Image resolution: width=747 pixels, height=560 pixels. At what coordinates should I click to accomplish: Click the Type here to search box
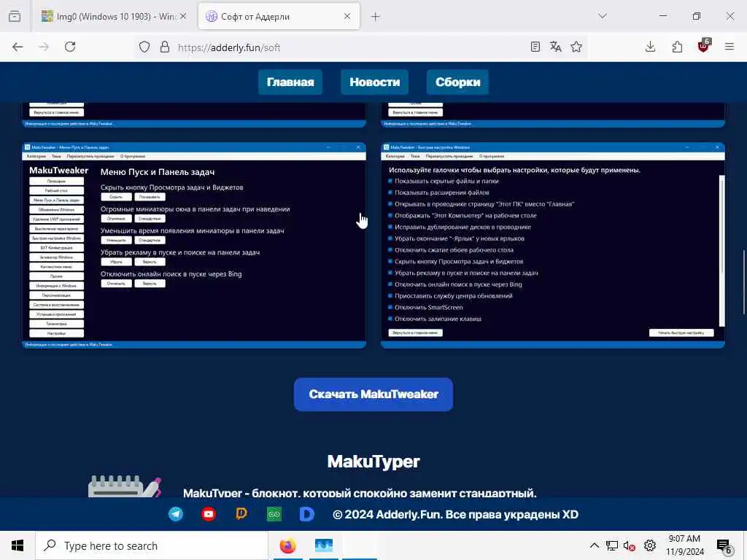152,545
